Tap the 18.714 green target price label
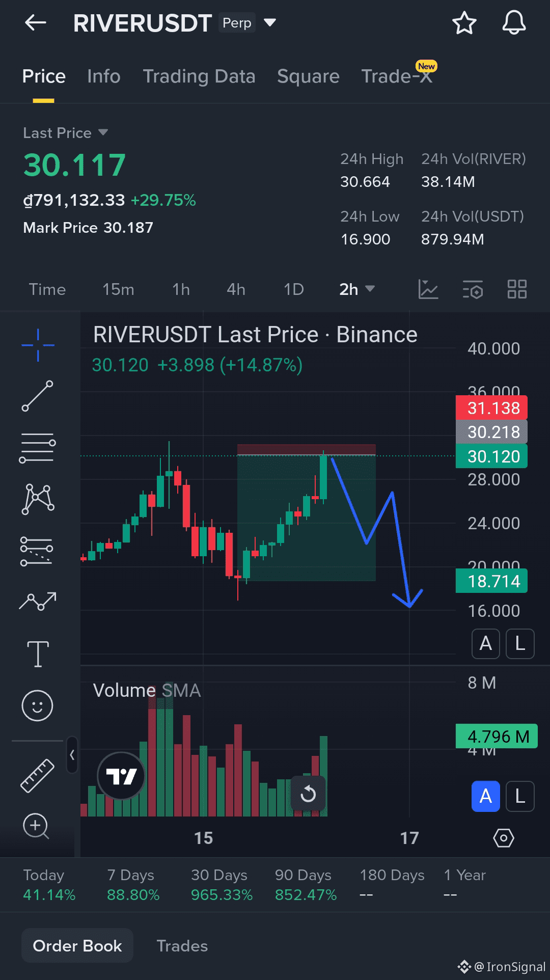 click(x=491, y=581)
